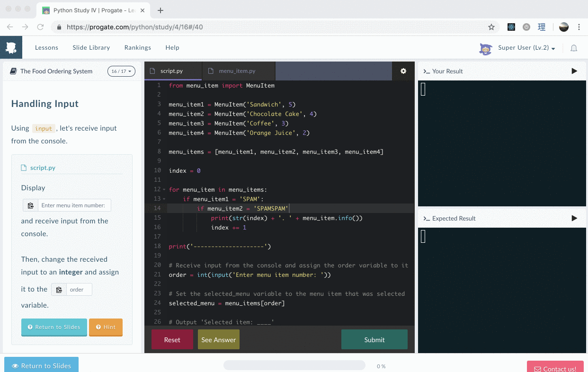The width and height of the screenshot is (588, 372).
Task: Click the file icon on the script.py tab
Action: [x=153, y=71]
